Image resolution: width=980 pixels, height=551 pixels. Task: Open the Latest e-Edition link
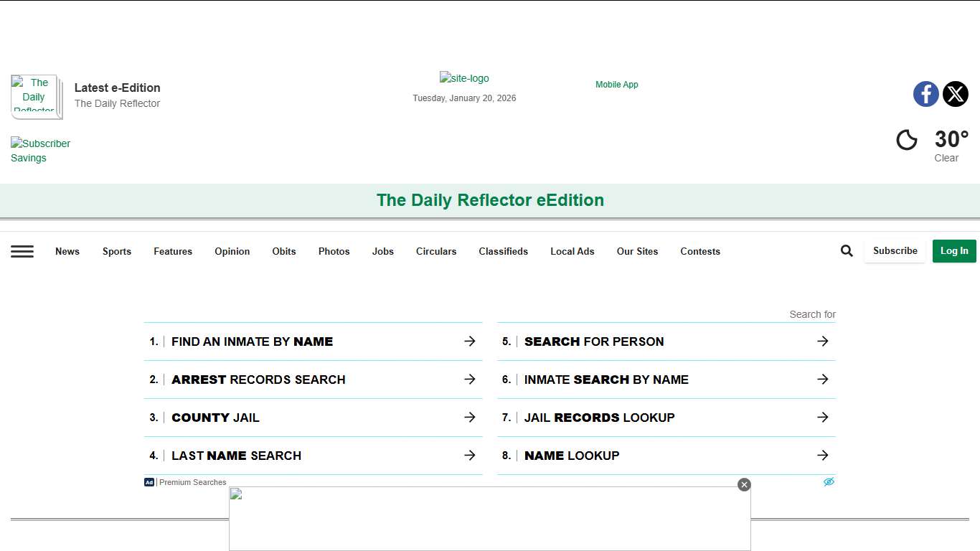(x=117, y=88)
